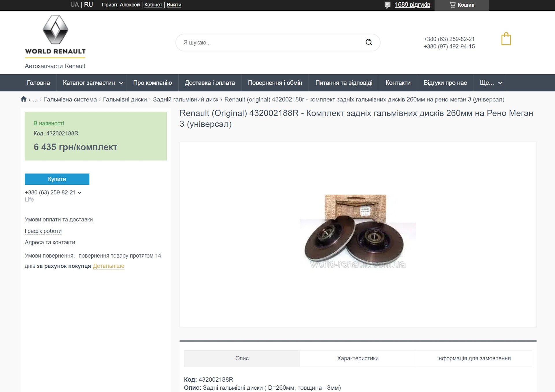Expand phone number list chevron
555x392 pixels.
click(79, 193)
